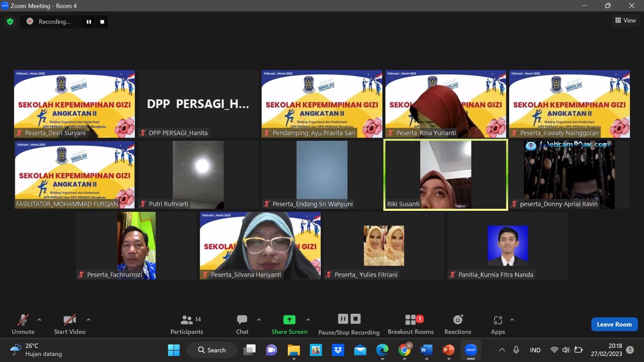The image size is (644, 362).
Task: Stop recording from the top recording bar
Action: 102,22
